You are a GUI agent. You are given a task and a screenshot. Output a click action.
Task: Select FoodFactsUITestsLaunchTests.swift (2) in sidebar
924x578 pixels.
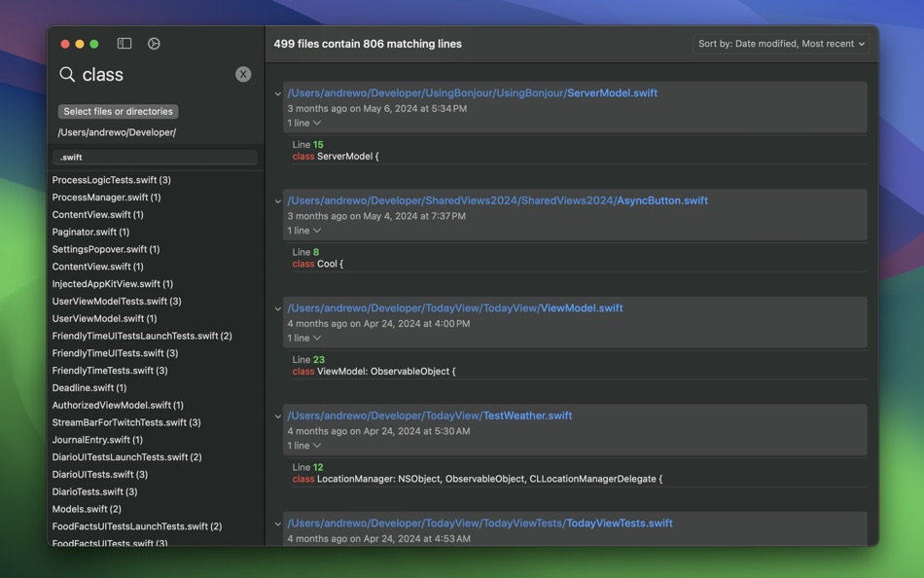point(137,526)
